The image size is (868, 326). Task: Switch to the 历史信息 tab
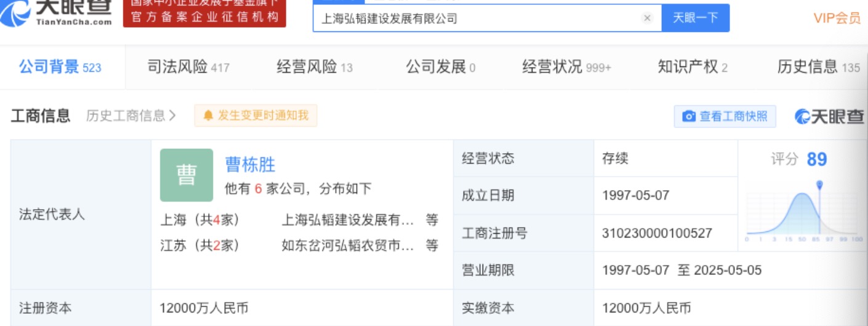pyautogui.click(x=818, y=67)
